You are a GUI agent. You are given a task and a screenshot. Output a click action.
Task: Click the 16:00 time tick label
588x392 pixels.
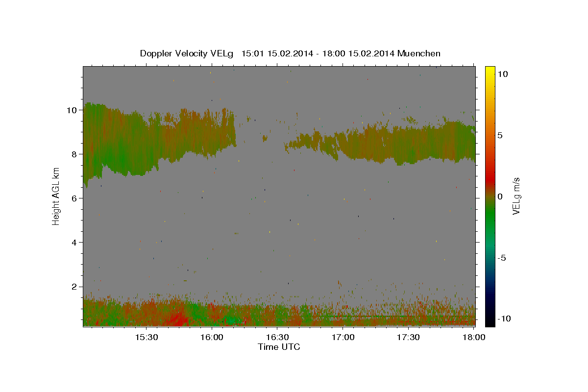212,337
